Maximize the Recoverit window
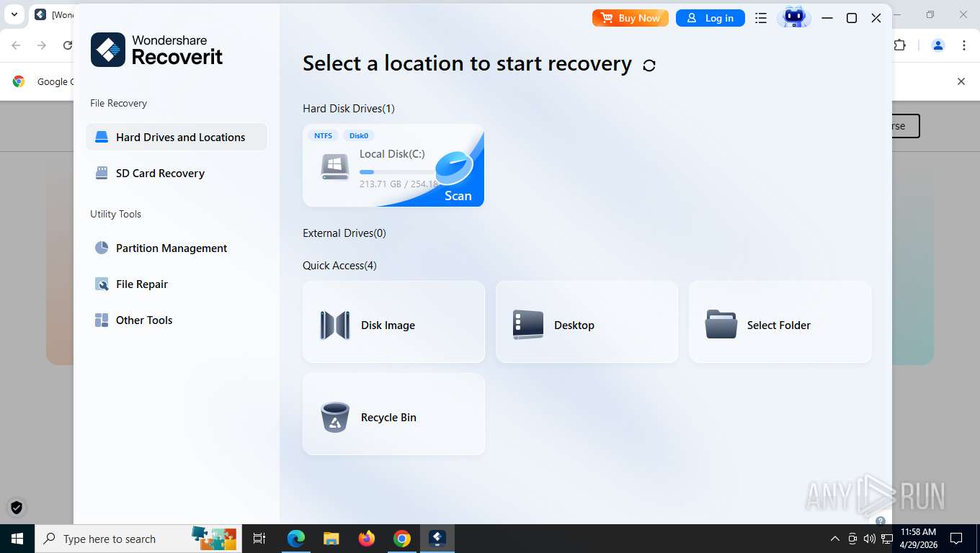Screen dimensions: 980x553 coord(852,18)
